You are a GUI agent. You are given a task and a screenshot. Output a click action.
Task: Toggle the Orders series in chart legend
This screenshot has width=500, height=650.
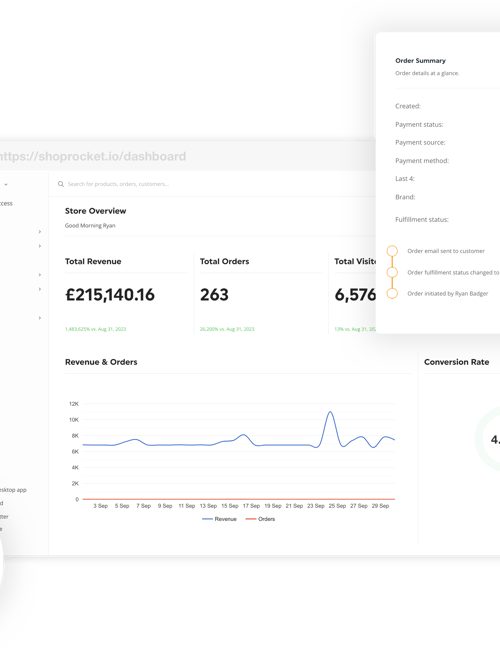coord(260,519)
